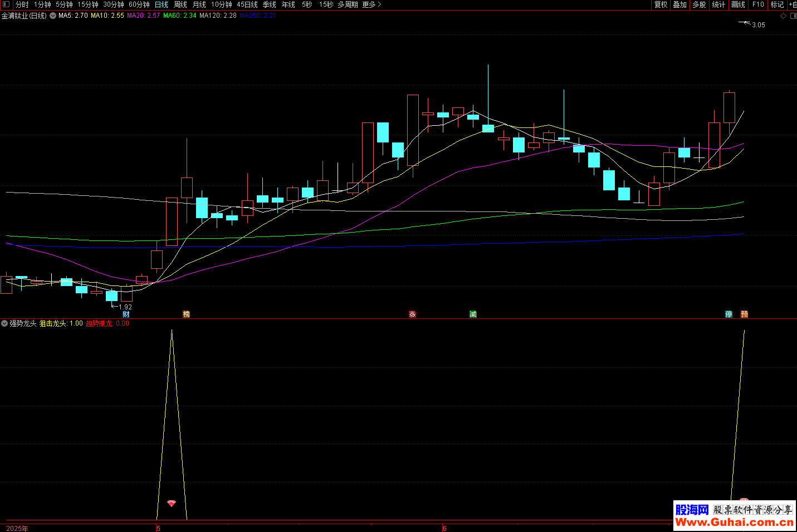
Task: Select the 45日线 period tab
Action: (247, 4)
